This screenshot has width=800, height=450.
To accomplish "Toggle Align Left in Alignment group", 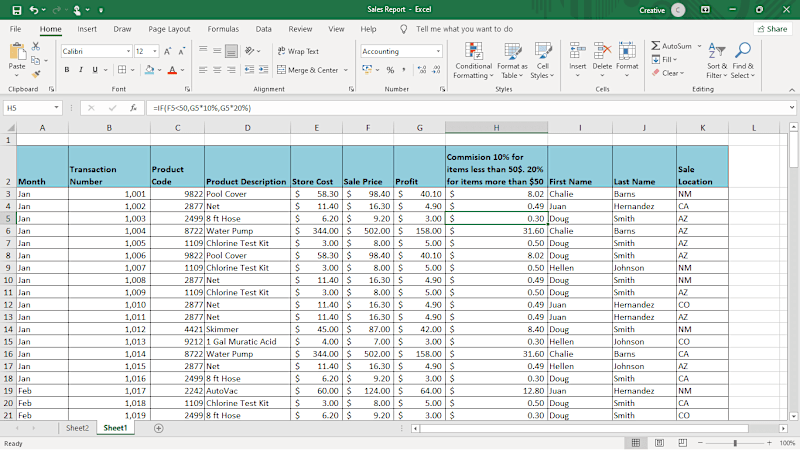I will pyautogui.click(x=203, y=69).
